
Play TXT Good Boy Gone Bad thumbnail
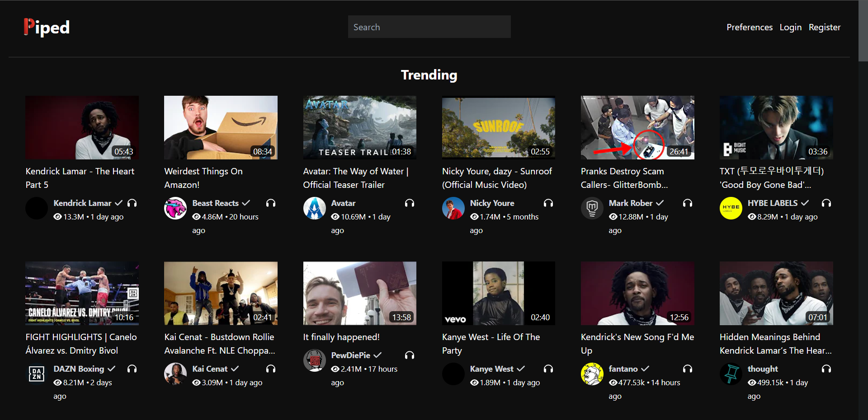(776, 127)
